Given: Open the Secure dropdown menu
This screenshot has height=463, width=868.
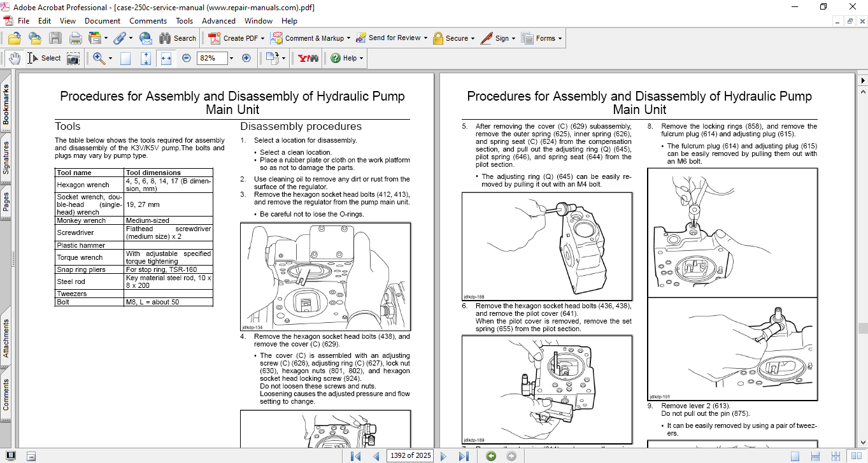Looking at the screenshot, I should 473,38.
